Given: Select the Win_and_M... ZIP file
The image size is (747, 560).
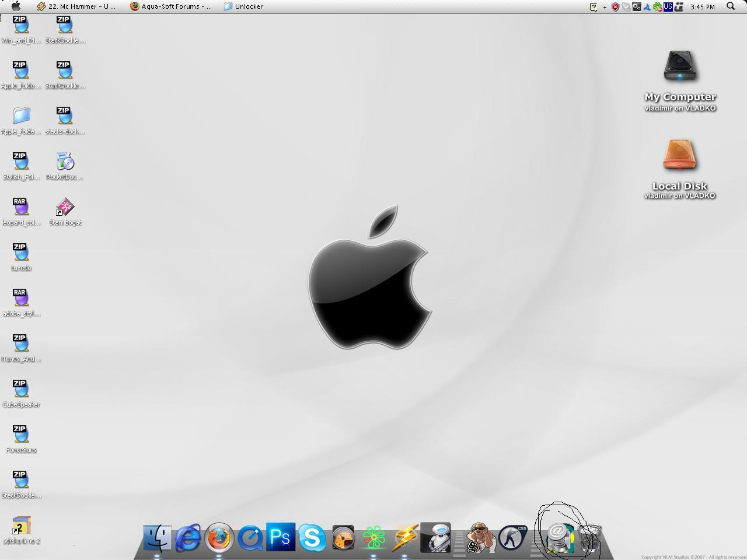Looking at the screenshot, I should [x=21, y=30].
